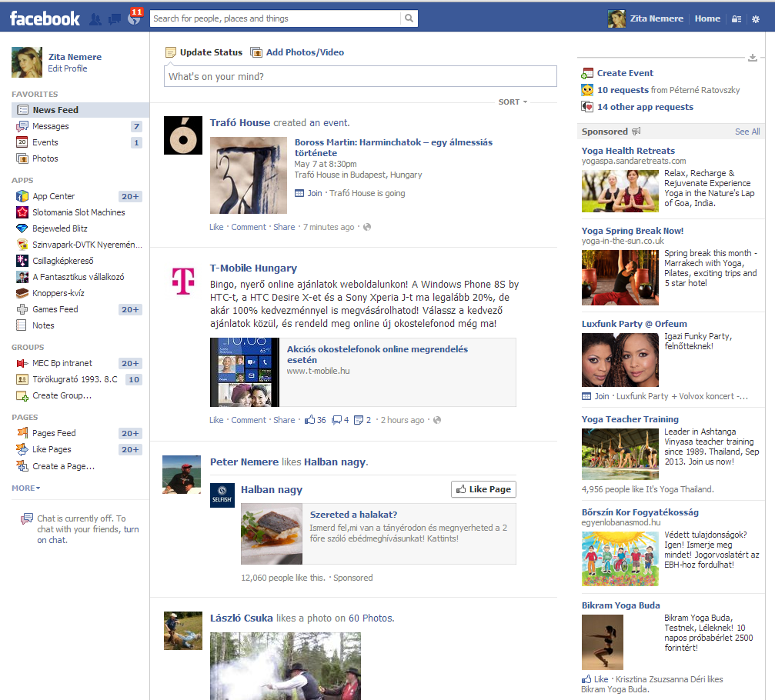
Task: Click comment count 4 on T-Mobile post
Action: [x=340, y=420]
